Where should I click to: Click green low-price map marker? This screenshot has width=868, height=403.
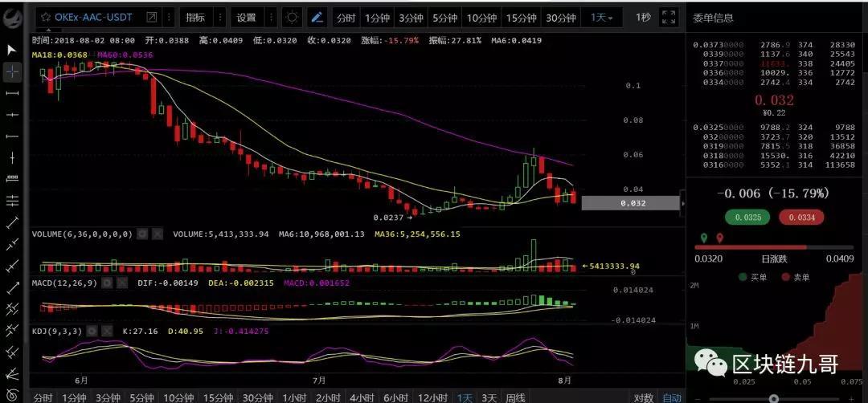point(704,238)
